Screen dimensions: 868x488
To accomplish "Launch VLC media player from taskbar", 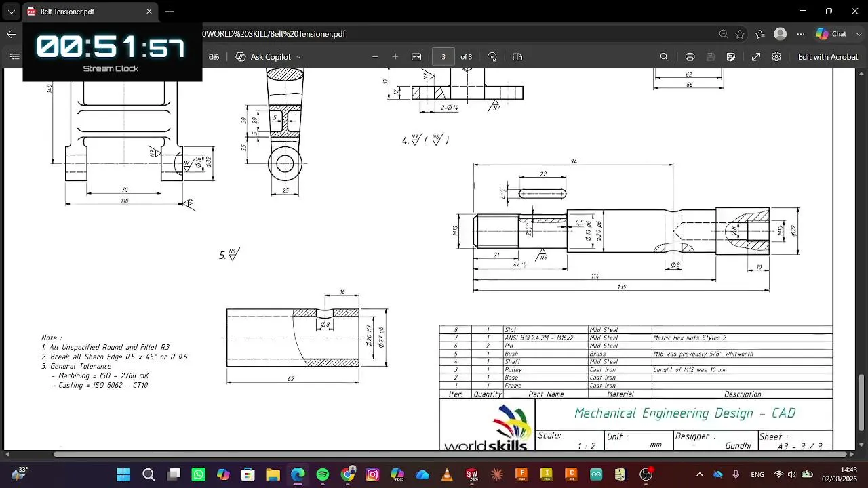I will (x=447, y=474).
